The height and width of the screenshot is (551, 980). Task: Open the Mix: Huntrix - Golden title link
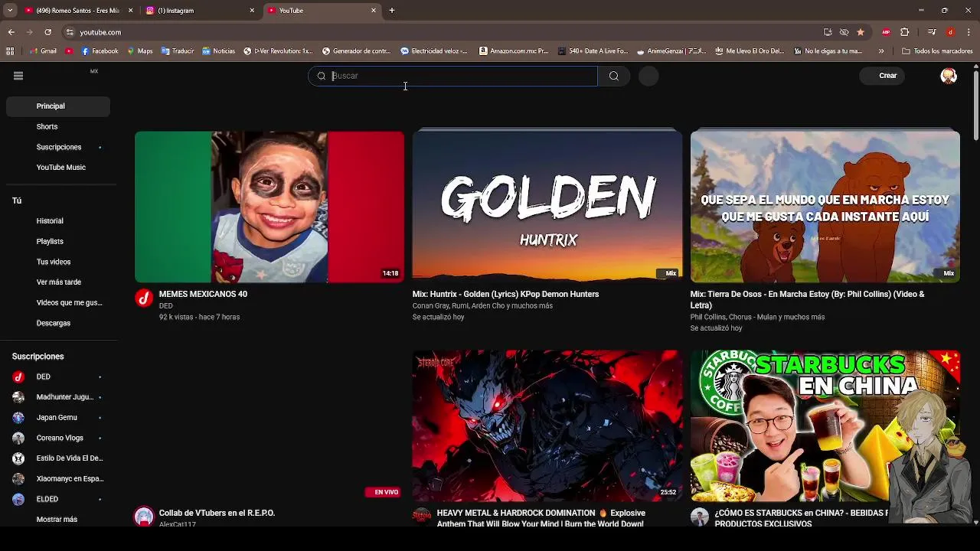(x=505, y=294)
